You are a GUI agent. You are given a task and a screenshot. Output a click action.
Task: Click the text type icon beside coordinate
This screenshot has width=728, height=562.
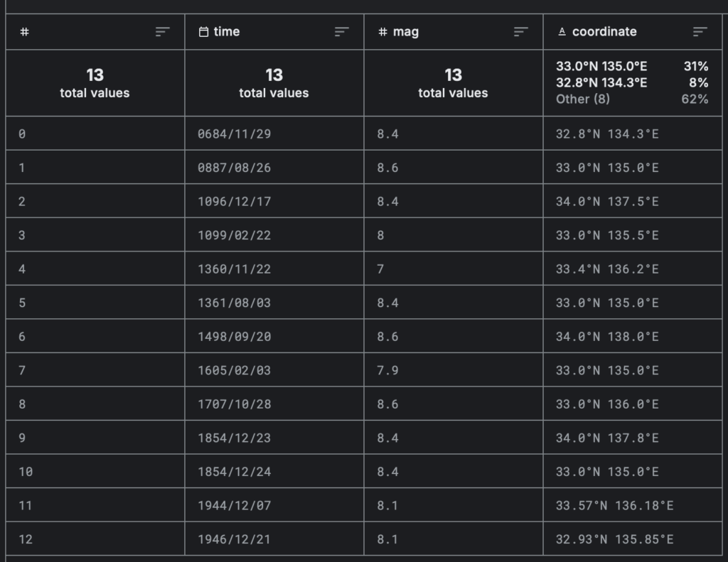[562, 32]
